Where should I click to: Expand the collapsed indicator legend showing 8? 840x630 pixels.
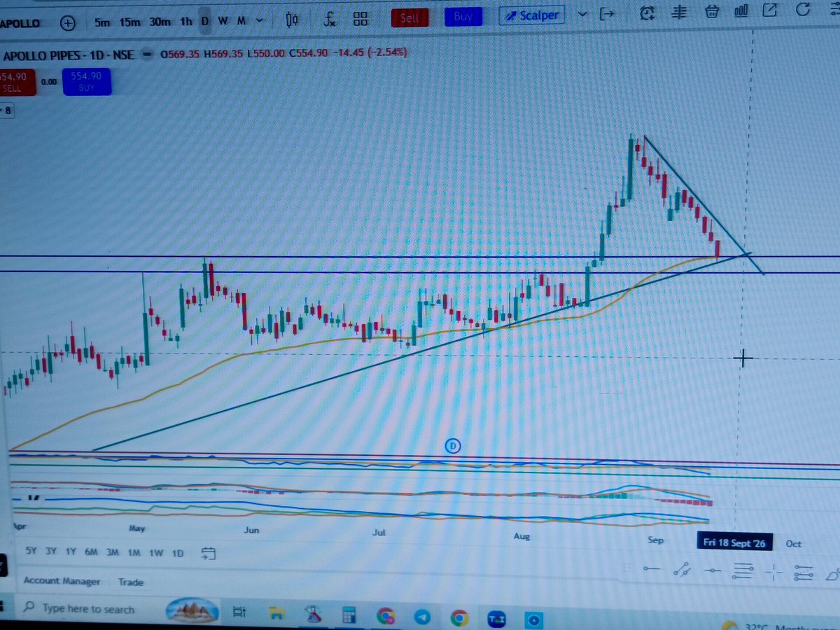pyautogui.click(x=7, y=110)
